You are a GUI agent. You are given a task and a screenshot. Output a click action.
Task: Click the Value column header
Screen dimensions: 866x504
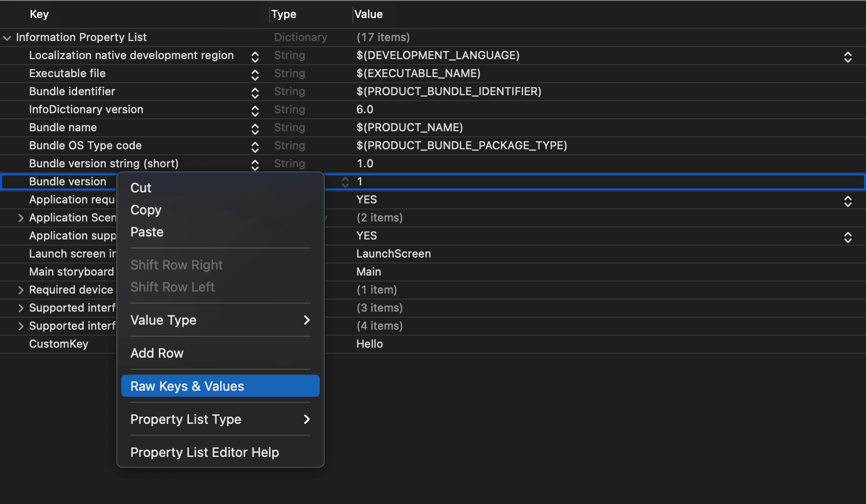click(368, 15)
